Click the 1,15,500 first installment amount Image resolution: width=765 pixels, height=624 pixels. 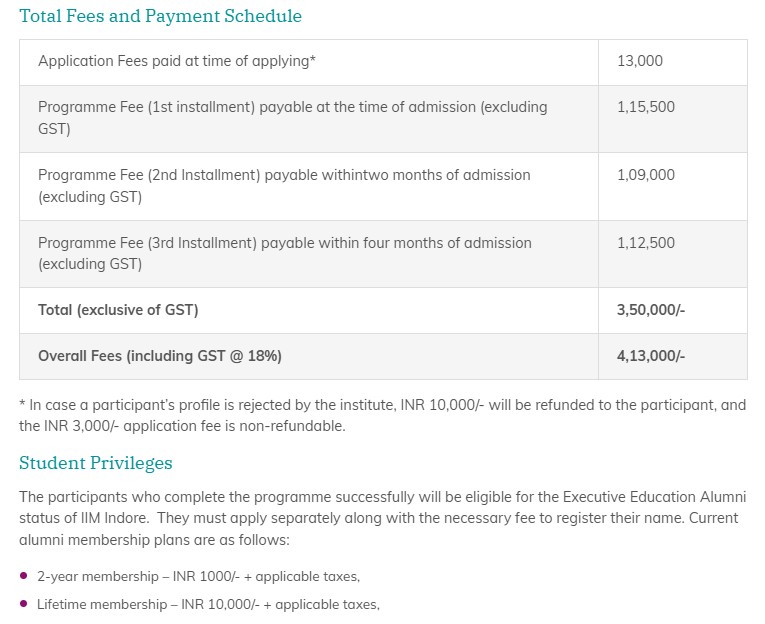646,107
